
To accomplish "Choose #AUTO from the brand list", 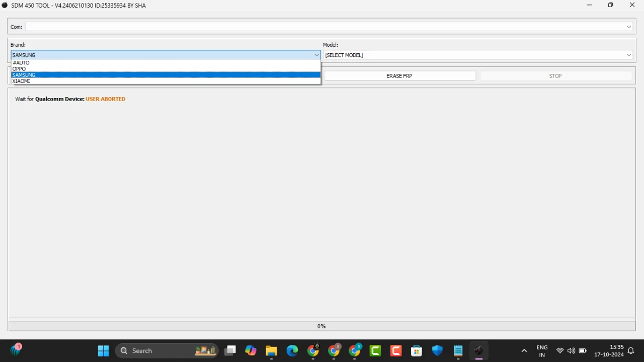I will pyautogui.click(x=166, y=63).
